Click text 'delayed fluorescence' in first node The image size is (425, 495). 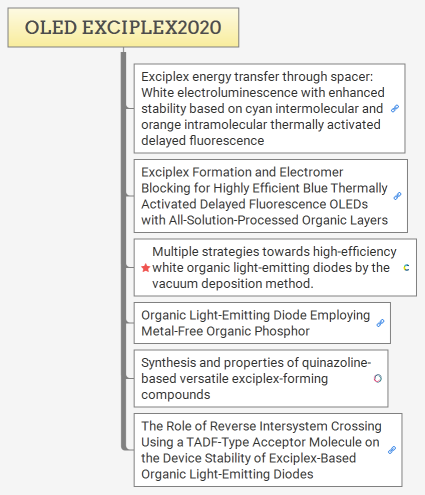pos(203,140)
